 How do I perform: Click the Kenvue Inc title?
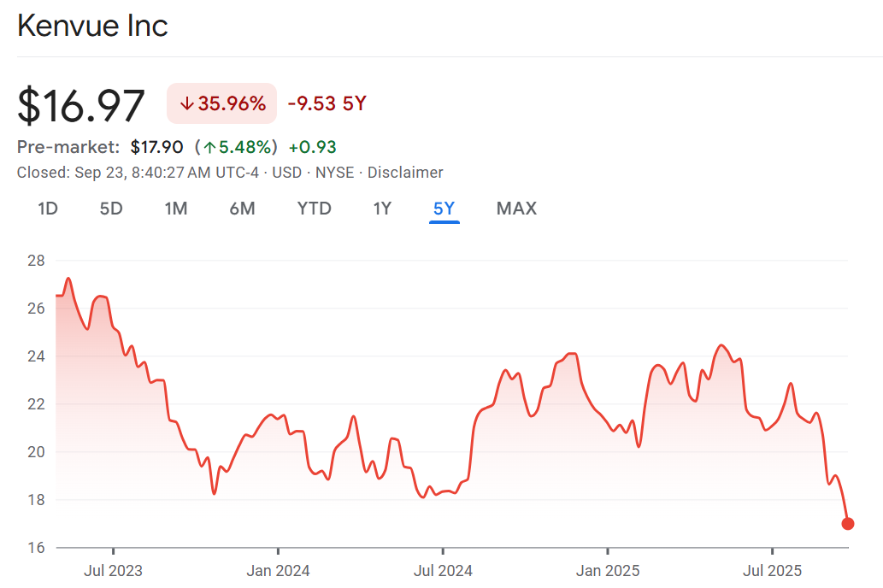tap(92, 26)
